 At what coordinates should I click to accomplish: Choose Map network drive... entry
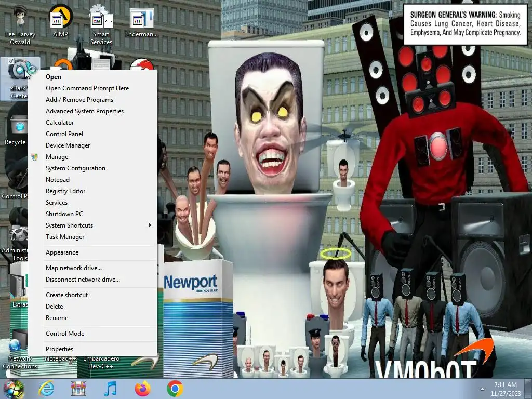[92, 268]
